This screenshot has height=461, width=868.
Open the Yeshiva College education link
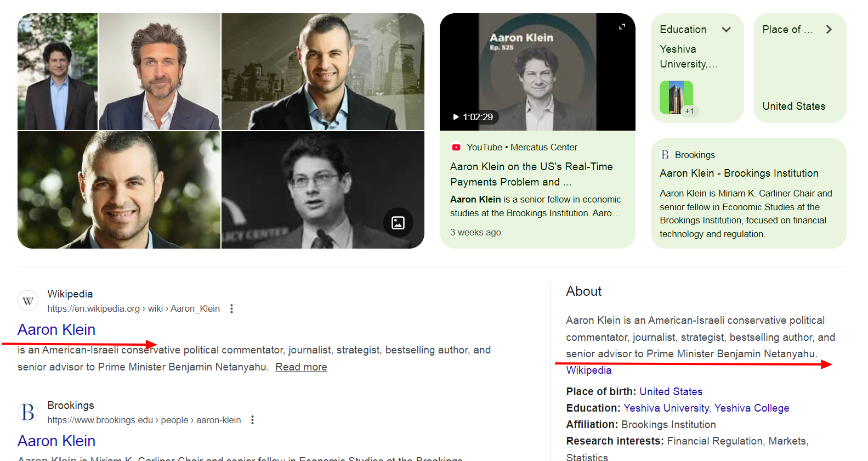coord(752,408)
